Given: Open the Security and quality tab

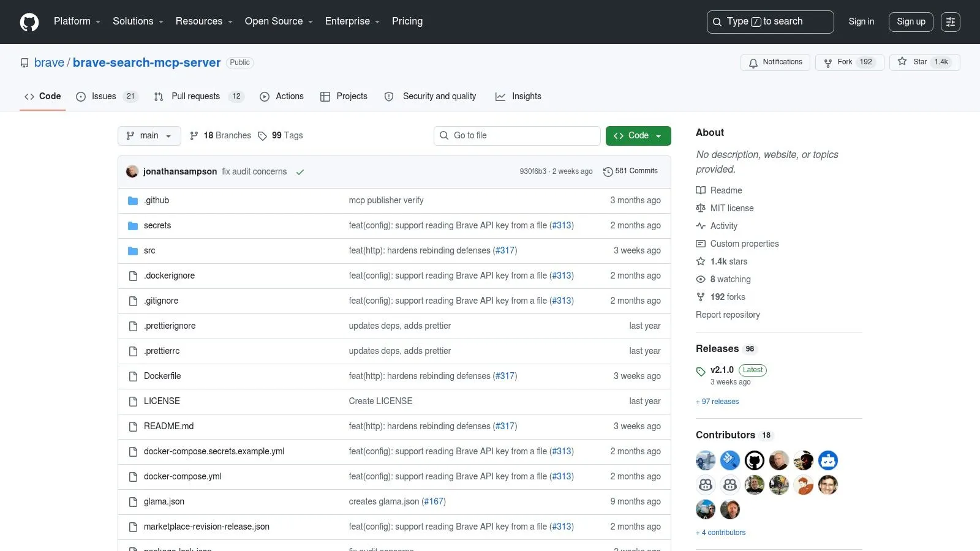Looking at the screenshot, I should click(x=431, y=96).
